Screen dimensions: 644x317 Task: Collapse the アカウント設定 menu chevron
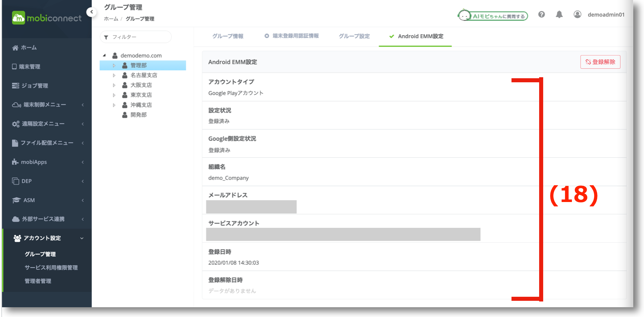(x=82, y=238)
